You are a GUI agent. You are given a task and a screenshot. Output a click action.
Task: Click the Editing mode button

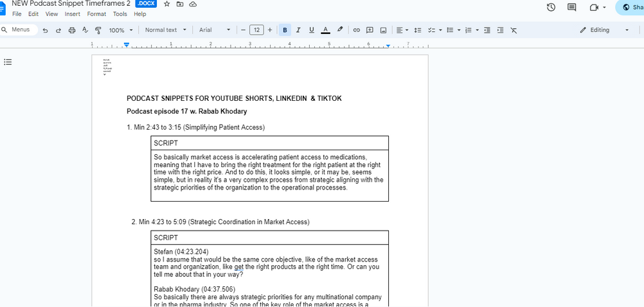click(604, 30)
